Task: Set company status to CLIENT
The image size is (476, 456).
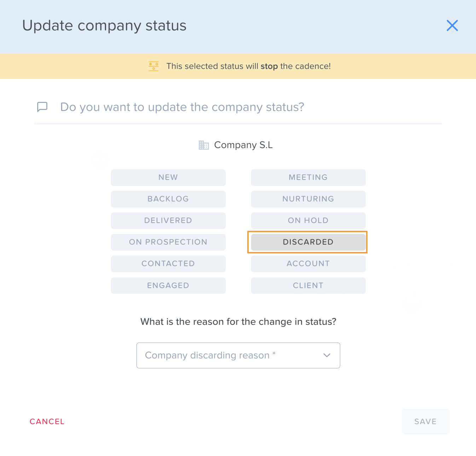Action: tap(308, 286)
